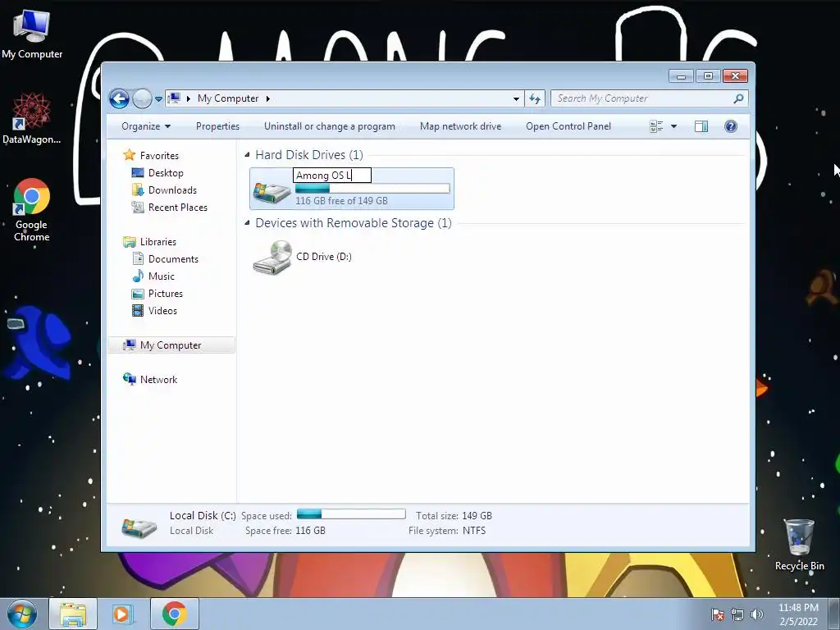This screenshot has width=840, height=630.
Task: Minimize the My Computer window
Action: pos(681,76)
